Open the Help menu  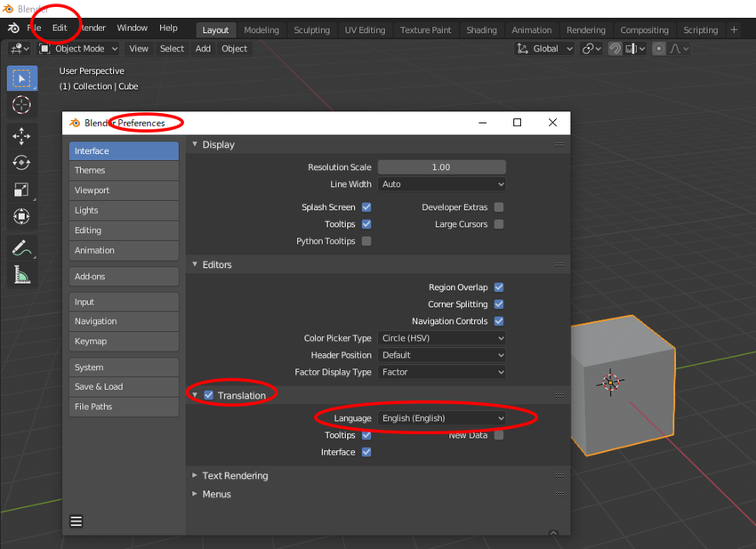tap(168, 28)
